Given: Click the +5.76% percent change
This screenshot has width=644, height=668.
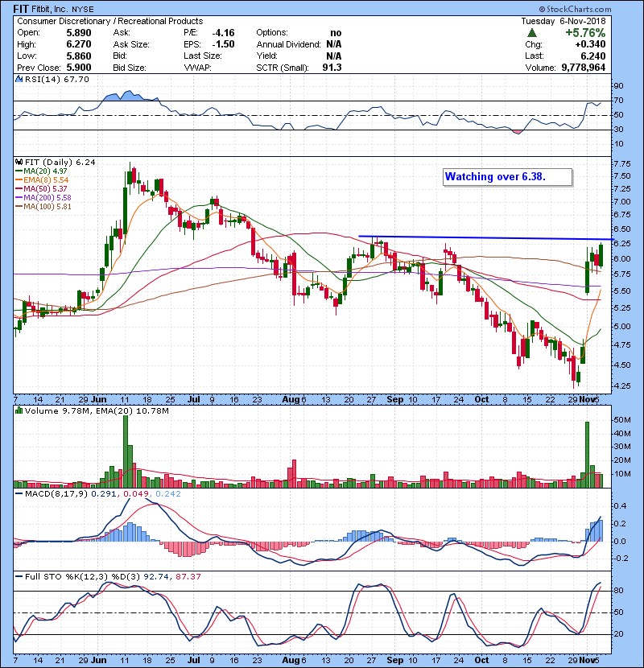Looking at the screenshot, I should point(585,33).
